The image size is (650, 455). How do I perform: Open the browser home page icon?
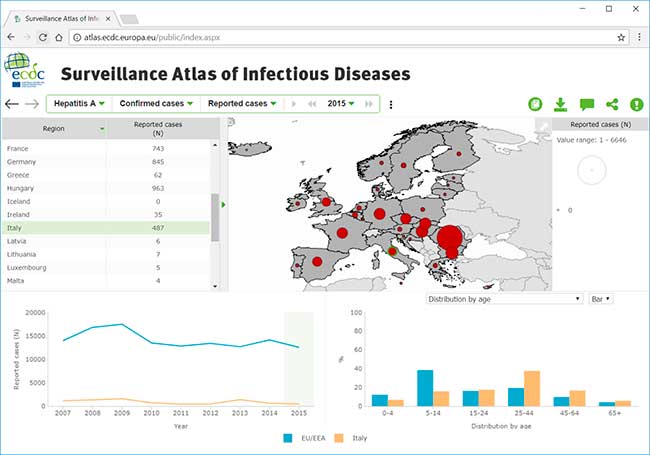point(59,37)
